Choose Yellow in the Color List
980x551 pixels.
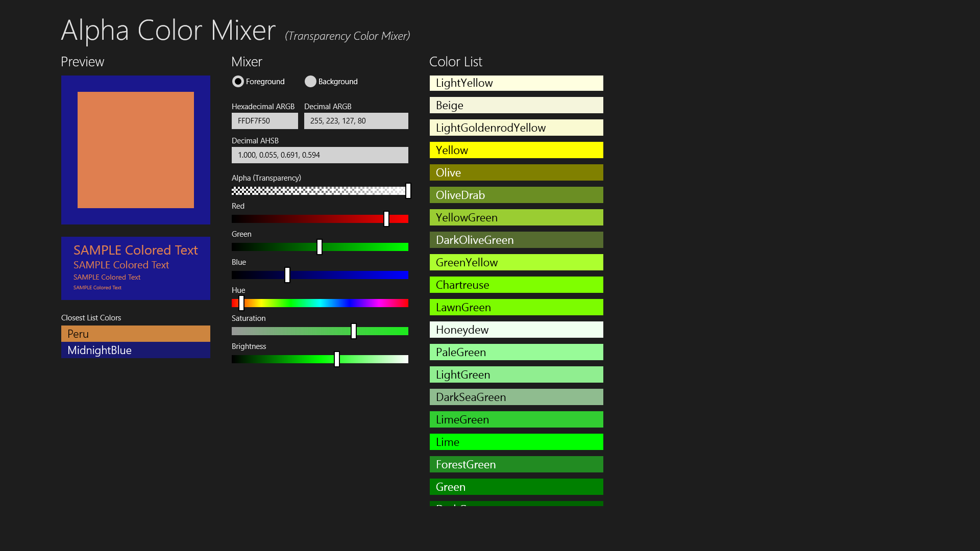tap(516, 150)
